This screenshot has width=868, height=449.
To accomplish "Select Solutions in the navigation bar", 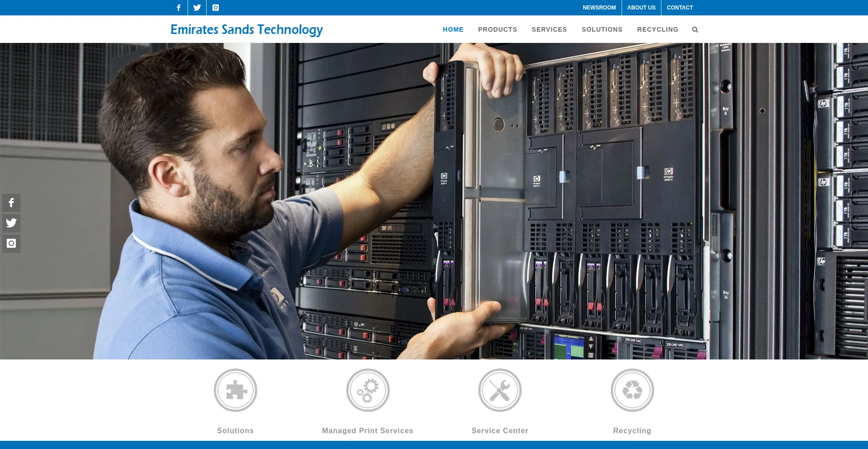I will click(602, 29).
